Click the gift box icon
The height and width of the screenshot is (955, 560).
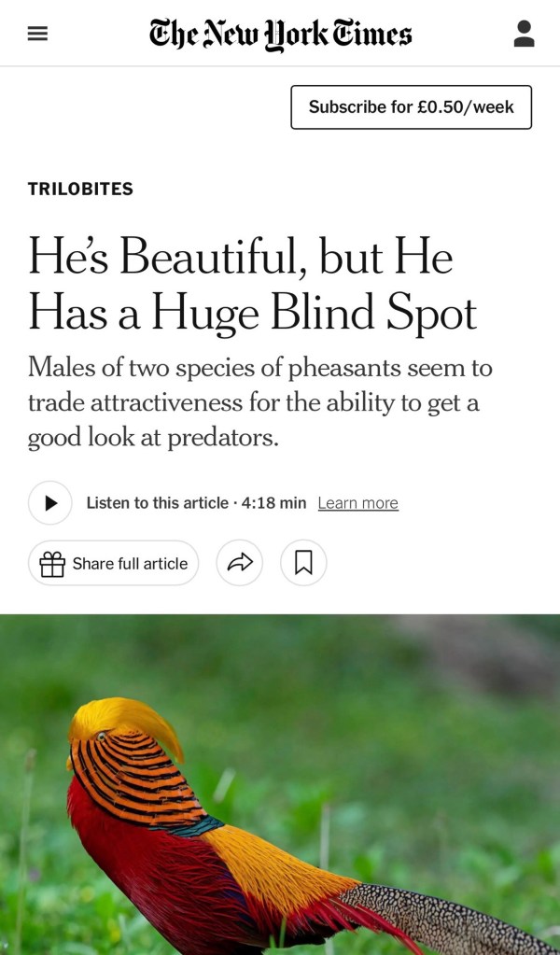(52, 563)
